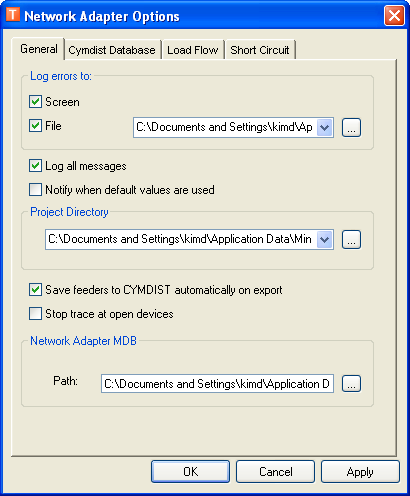This screenshot has width=410, height=496.
Task: Expand the Project Directory dropdown arrow
Action: 325,239
